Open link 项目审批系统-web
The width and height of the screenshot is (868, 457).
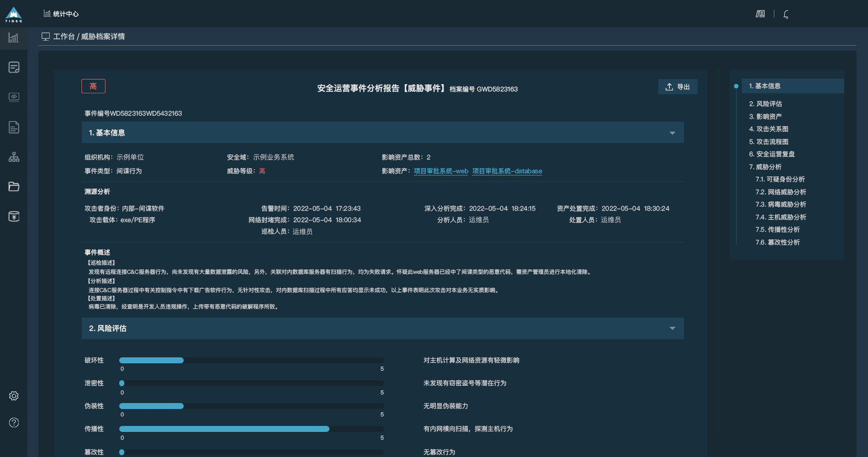click(x=441, y=171)
